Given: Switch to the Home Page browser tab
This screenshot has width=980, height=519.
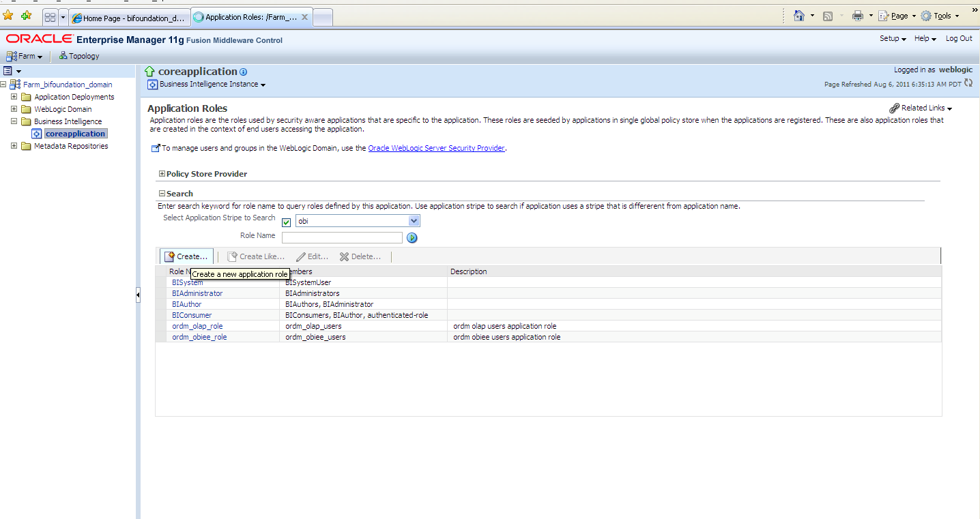Looking at the screenshot, I should pos(128,18).
